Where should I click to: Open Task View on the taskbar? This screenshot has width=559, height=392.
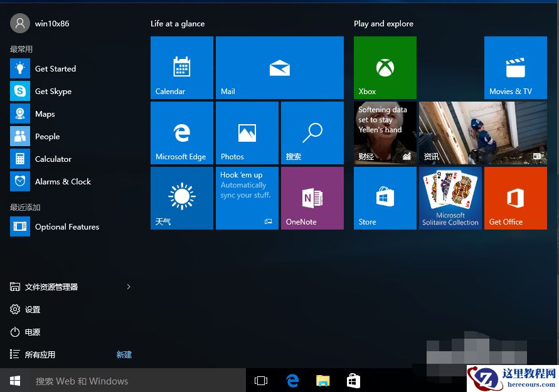[260, 380]
